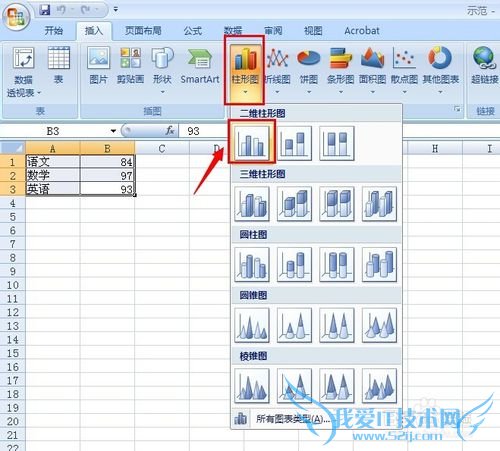Open the Line chart (折线图) menu
The image size is (500, 451).
pyautogui.click(x=277, y=70)
